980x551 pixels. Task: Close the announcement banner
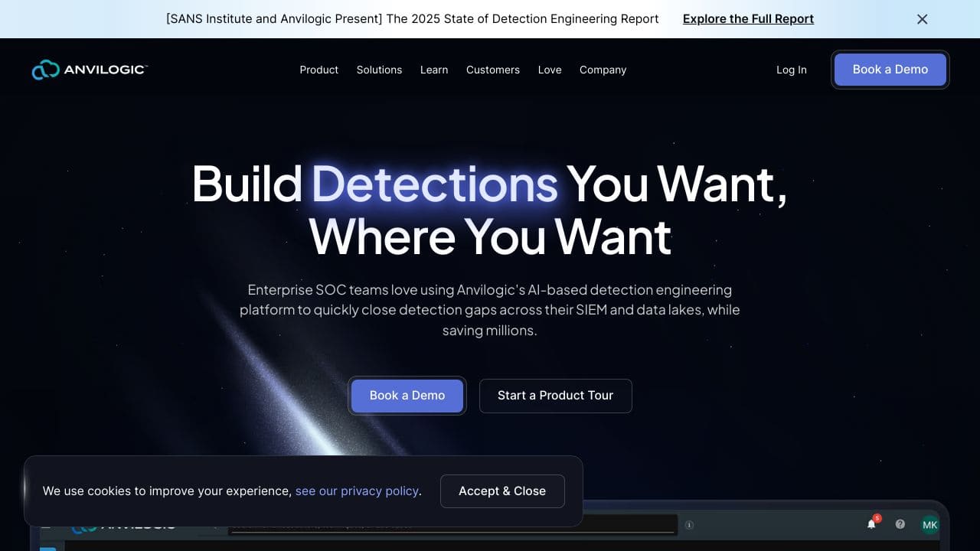923,19
